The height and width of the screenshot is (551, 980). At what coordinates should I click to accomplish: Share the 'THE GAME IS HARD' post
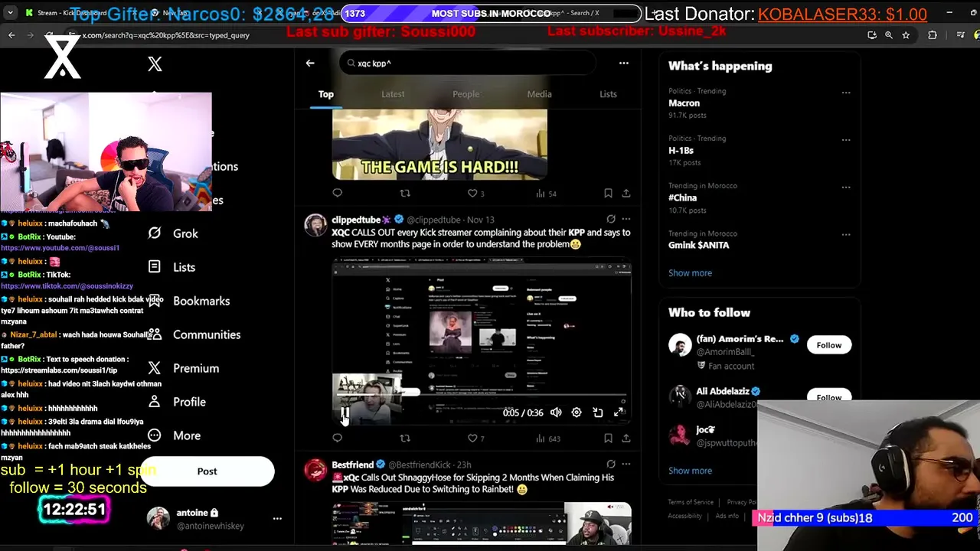point(626,194)
